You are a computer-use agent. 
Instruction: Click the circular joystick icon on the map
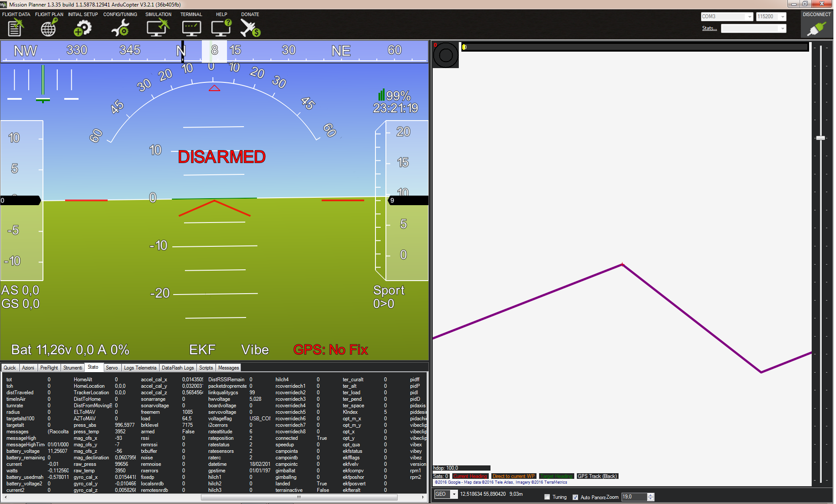pos(446,55)
